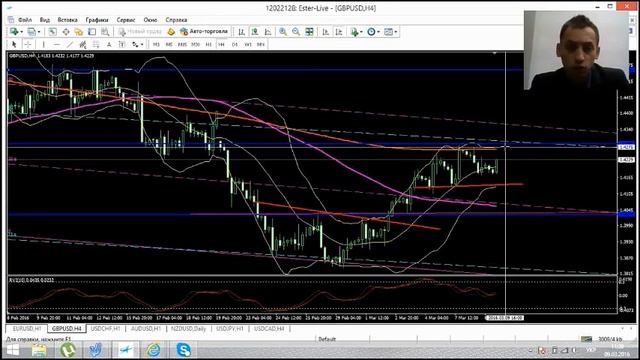Open MetaEditor from the toolbar
The image size is (640, 360).
tap(171, 32)
